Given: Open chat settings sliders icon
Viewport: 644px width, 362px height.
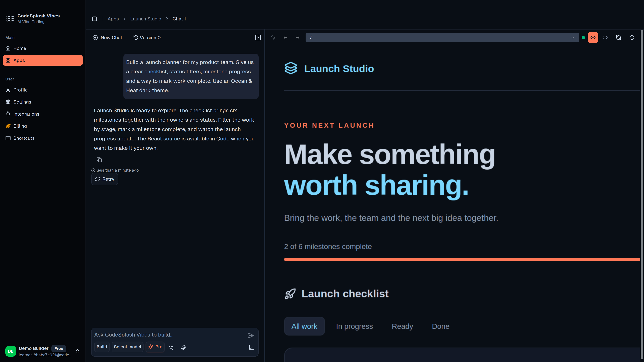Looking at the screenshot, I should point(172,347).
